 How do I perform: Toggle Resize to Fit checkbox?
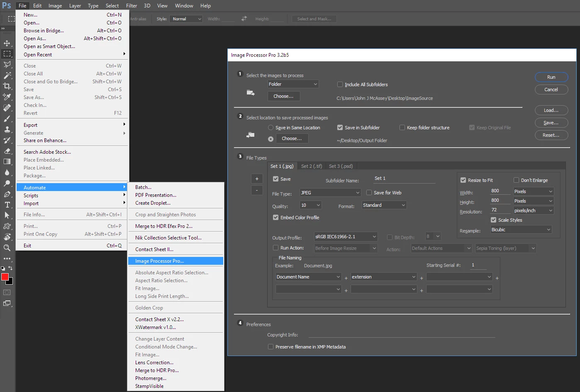click(463, 180)
